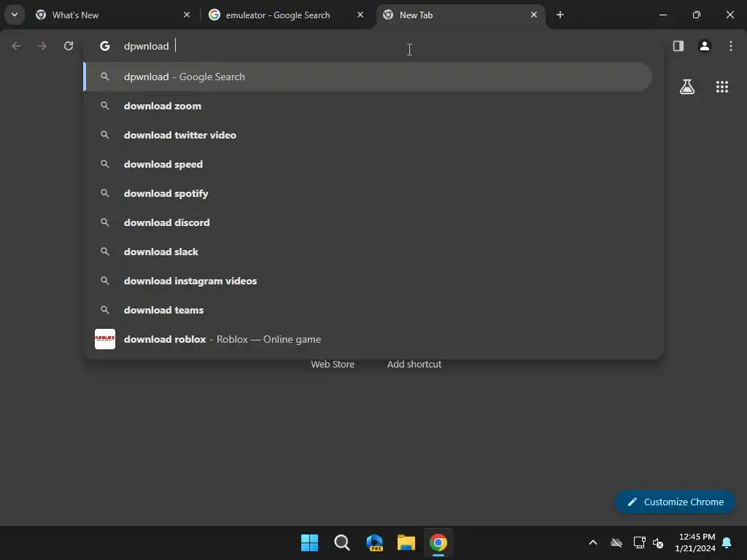The image size is (747, 560).
Task: Click the OneDrive cloud tray icon
Action: click(x=616, y=542)
